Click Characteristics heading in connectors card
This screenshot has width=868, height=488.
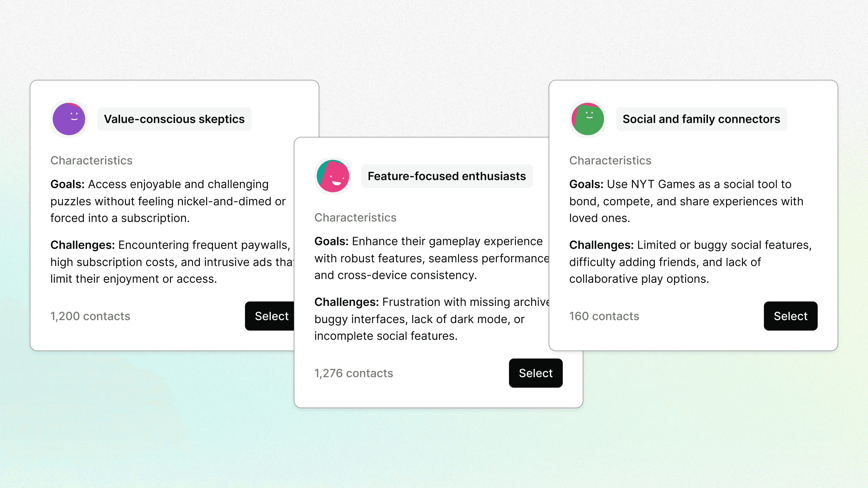(x=610, y=160)
